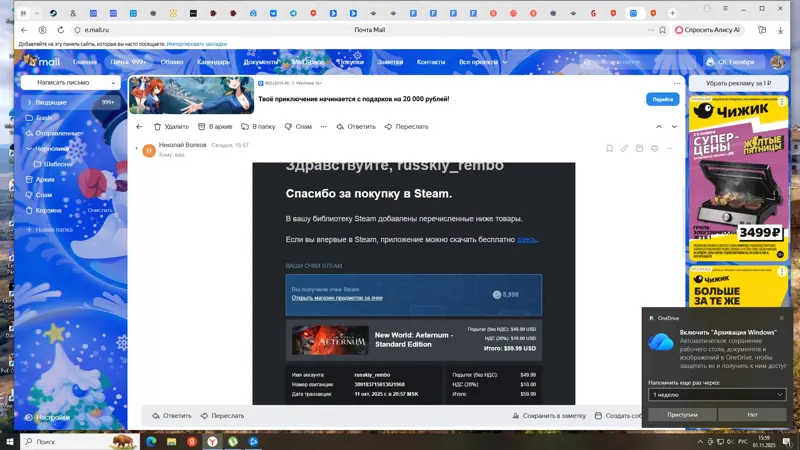The height and width of the screenshot is (450, 800).
Task: Click 'Спросить Алису AI' browser button
Action: tap(708, 30)
